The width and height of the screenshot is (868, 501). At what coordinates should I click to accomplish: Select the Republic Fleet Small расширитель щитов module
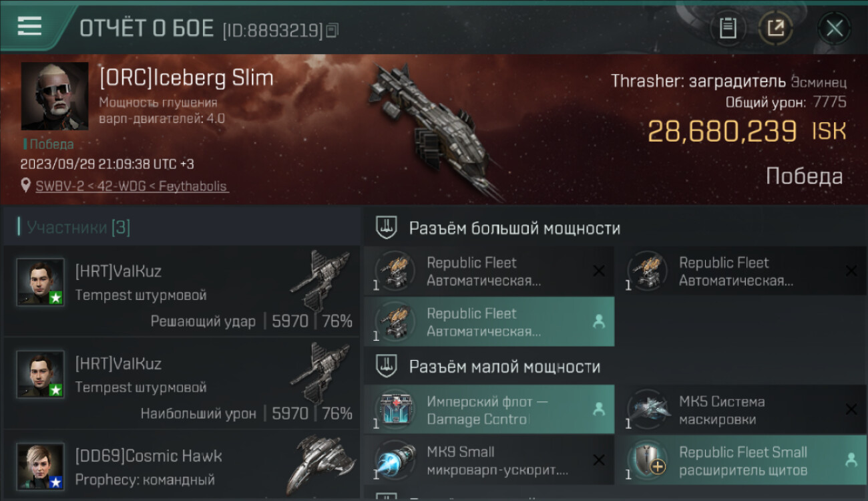pos(742,460)
